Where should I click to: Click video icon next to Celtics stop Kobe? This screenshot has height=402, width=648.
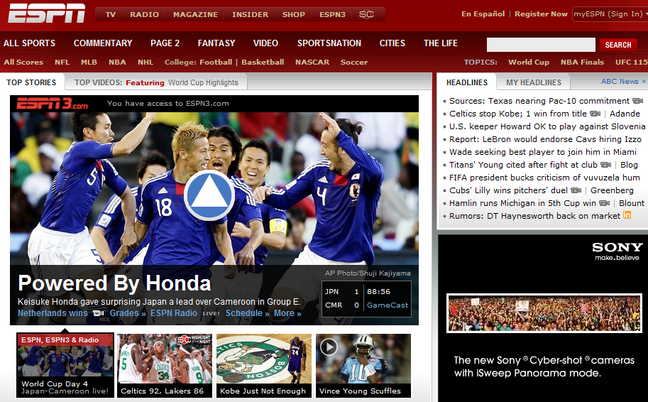tap(595, 114)
